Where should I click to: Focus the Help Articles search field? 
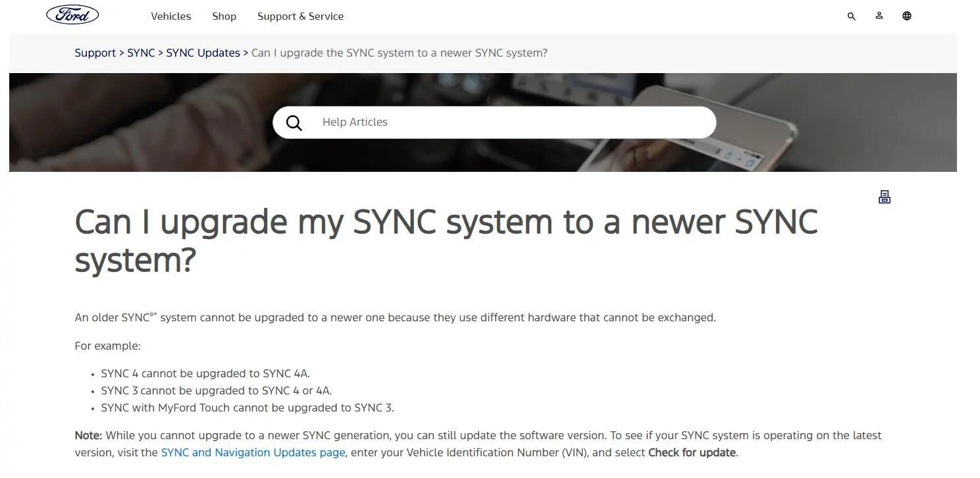point(494,122)
